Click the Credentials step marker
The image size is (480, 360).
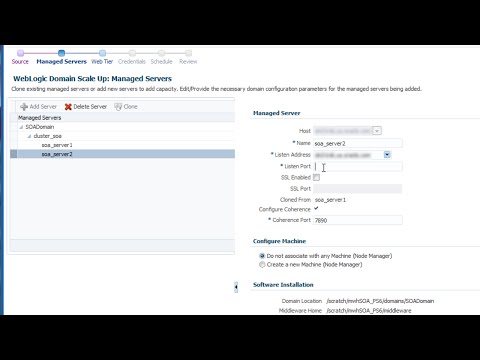(132, 53)
